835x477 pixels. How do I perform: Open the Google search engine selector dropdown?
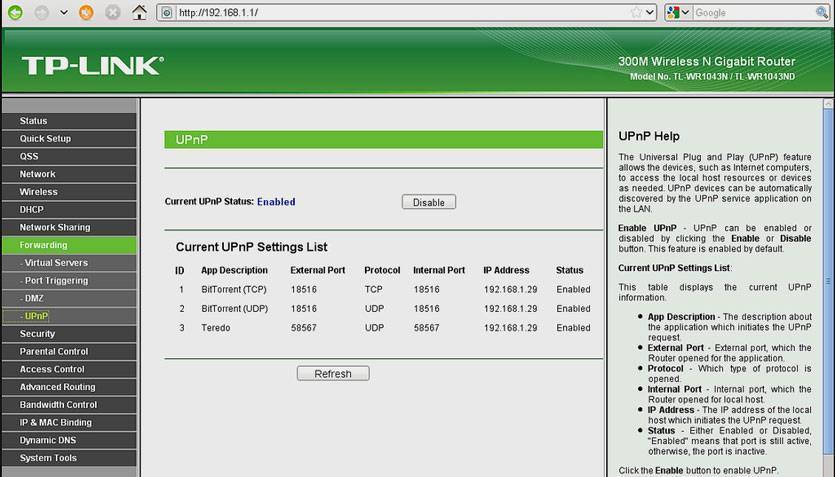pyautogui.click(x=677, y=13)
